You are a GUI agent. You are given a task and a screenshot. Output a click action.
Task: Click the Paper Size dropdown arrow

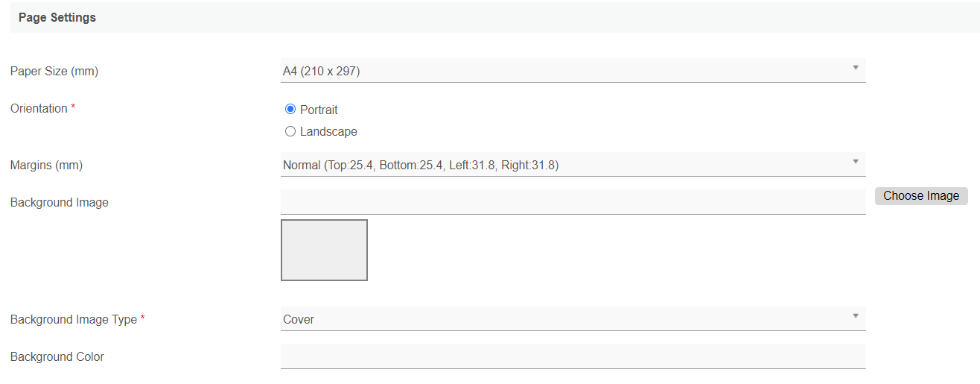click(855, 68)
